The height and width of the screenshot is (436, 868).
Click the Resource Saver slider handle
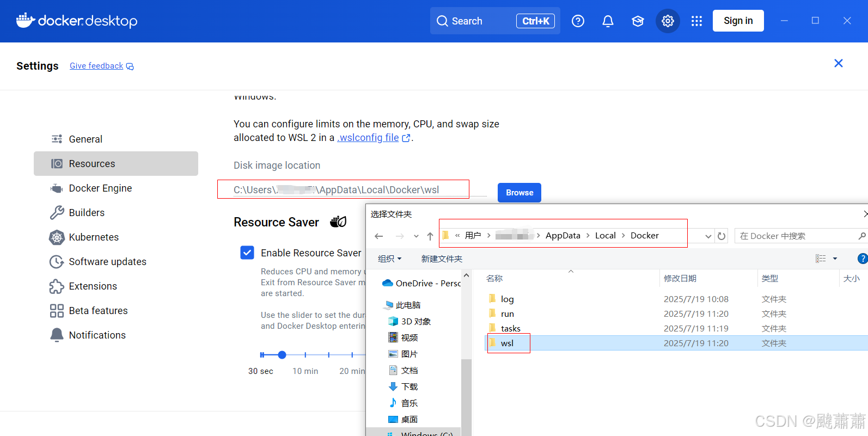click(x=282, y=355)
